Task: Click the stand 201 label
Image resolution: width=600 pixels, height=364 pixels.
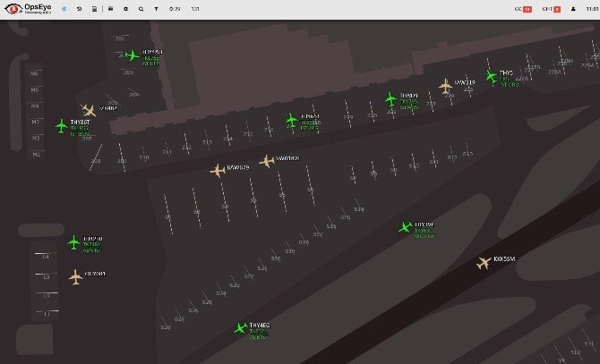Action: [119, 38]
